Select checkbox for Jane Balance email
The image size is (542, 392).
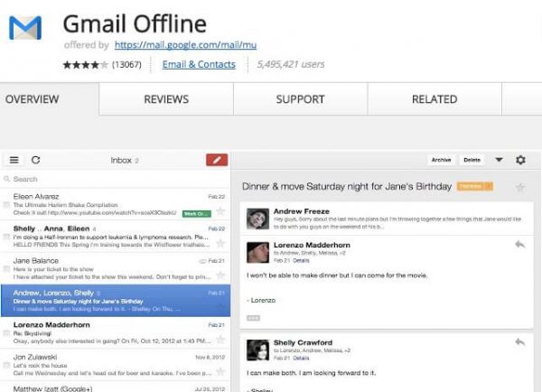click(6, 269)
